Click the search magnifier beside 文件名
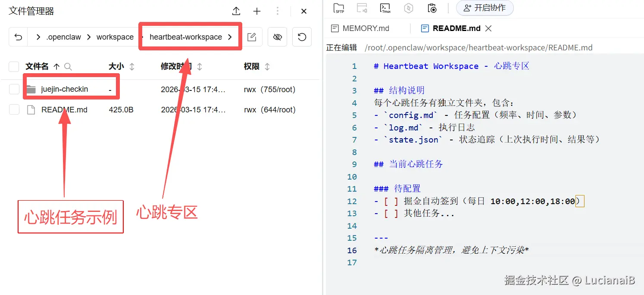This screenshot has height=295, width=644. coord(68,66)
